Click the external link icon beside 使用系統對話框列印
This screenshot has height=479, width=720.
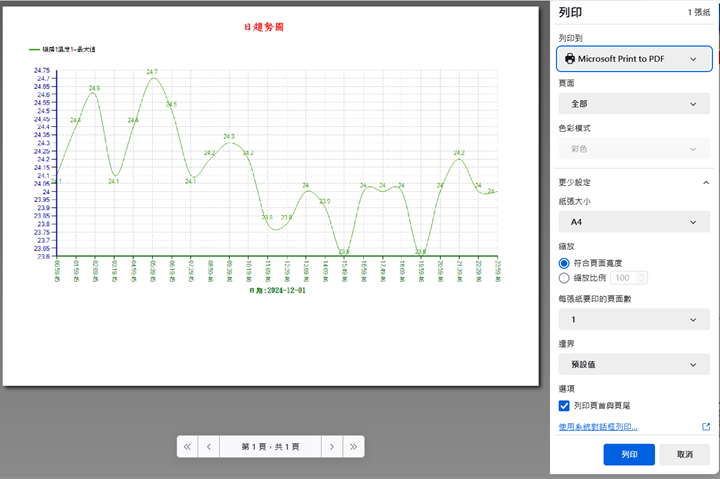706,427
